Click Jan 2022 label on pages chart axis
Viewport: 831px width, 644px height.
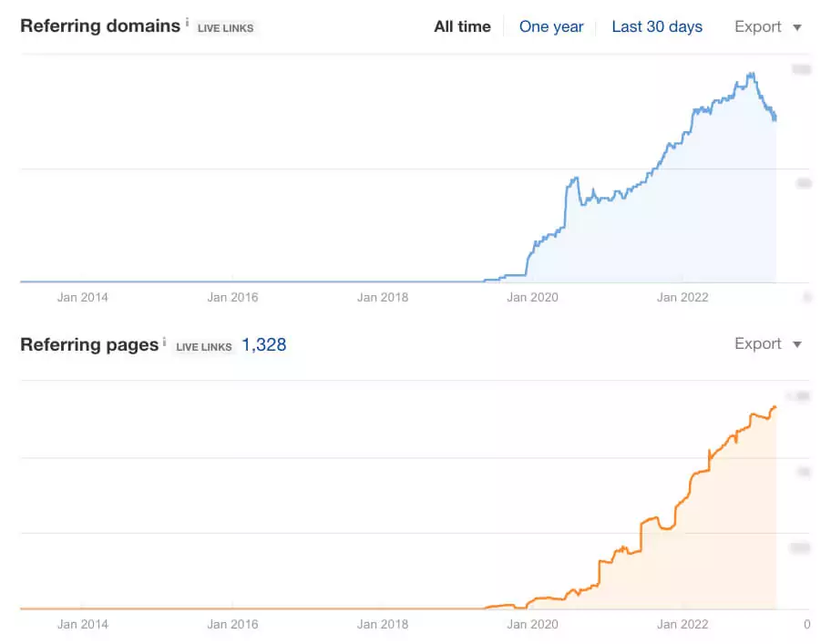(682, 624)
